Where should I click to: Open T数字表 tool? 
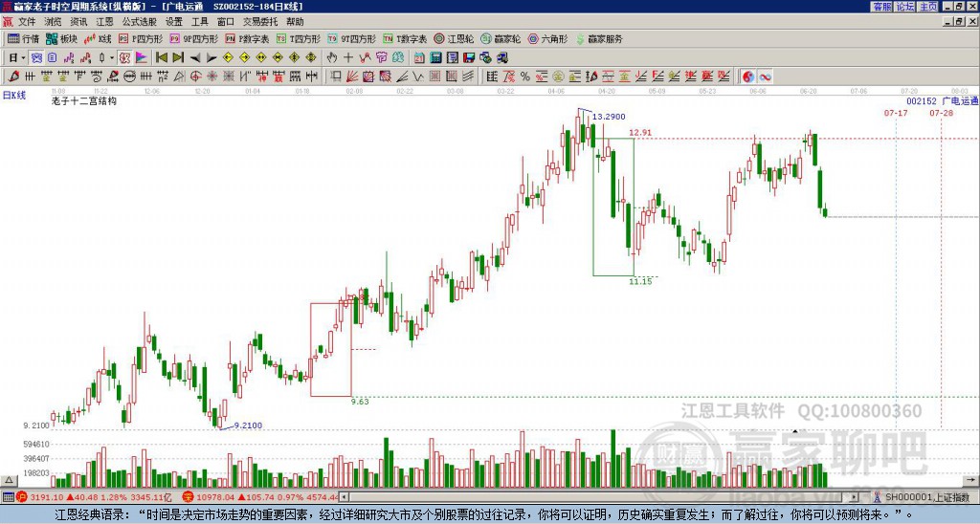click(x=405, y=38)
